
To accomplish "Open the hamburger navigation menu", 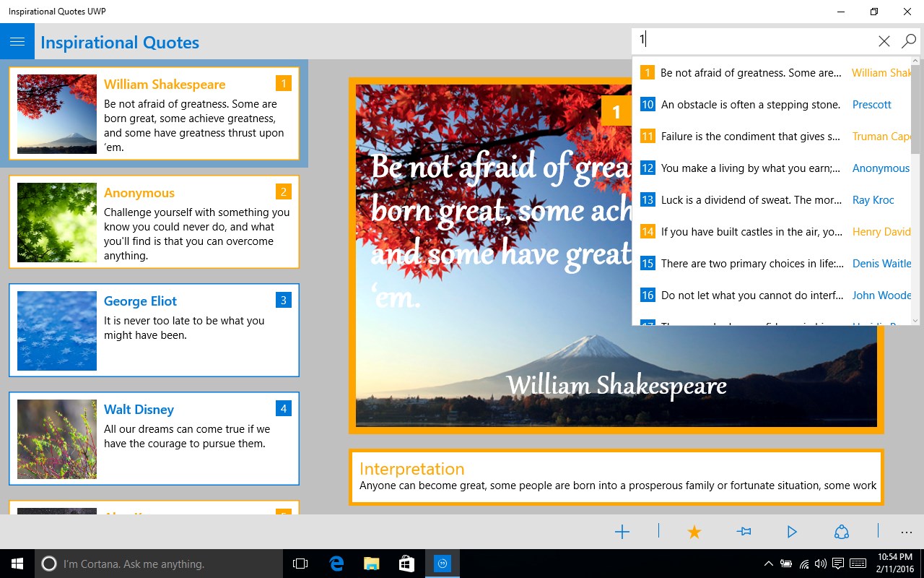I will pos(17,41).
